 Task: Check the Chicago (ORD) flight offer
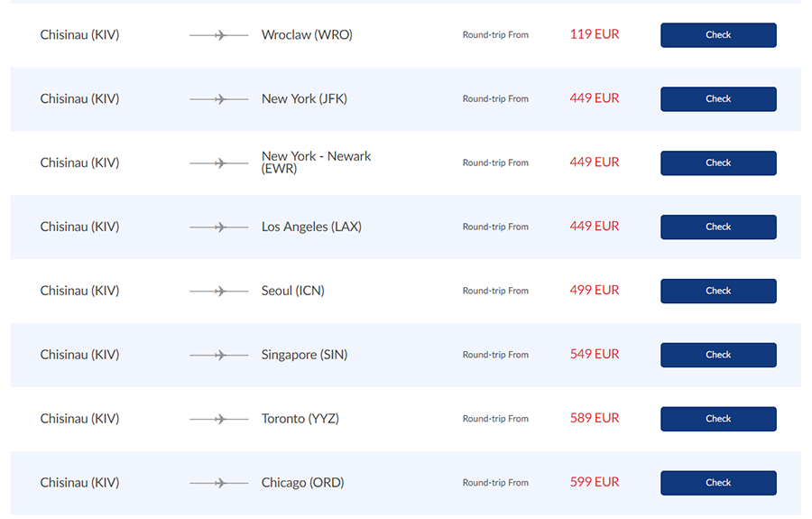[718, 483]
